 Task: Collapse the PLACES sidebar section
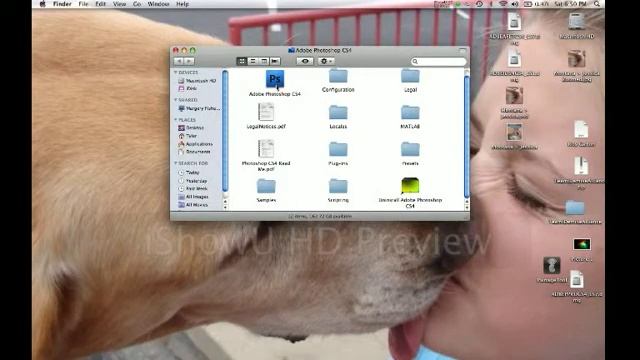click(x=176, y=120)
